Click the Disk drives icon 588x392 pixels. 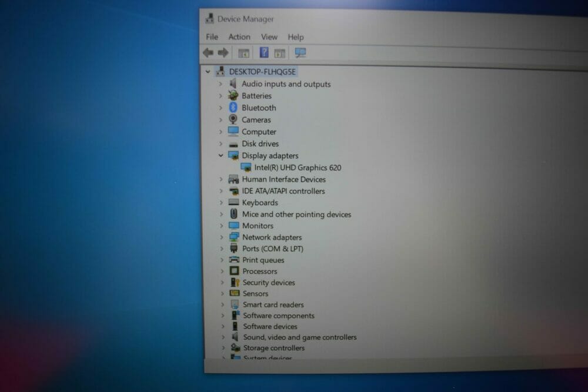coord(233,145)
